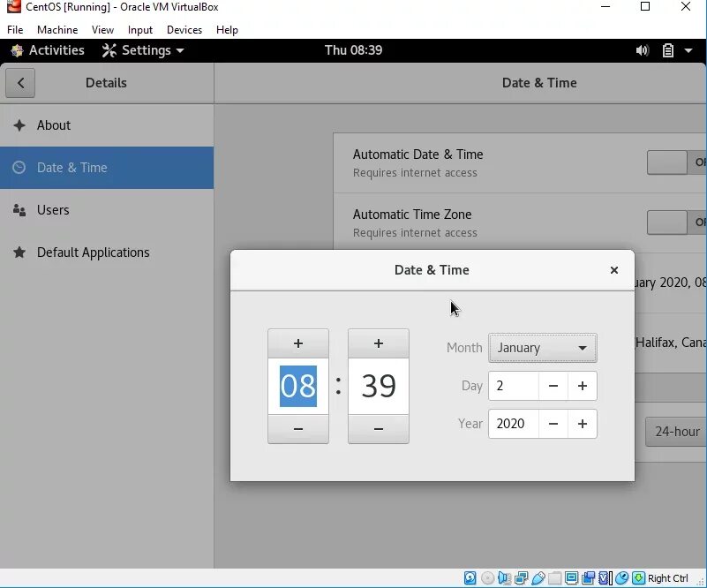Open Default Applications in the sidebar
This screenshot has width=707, height=588.
tap(107, 253)
